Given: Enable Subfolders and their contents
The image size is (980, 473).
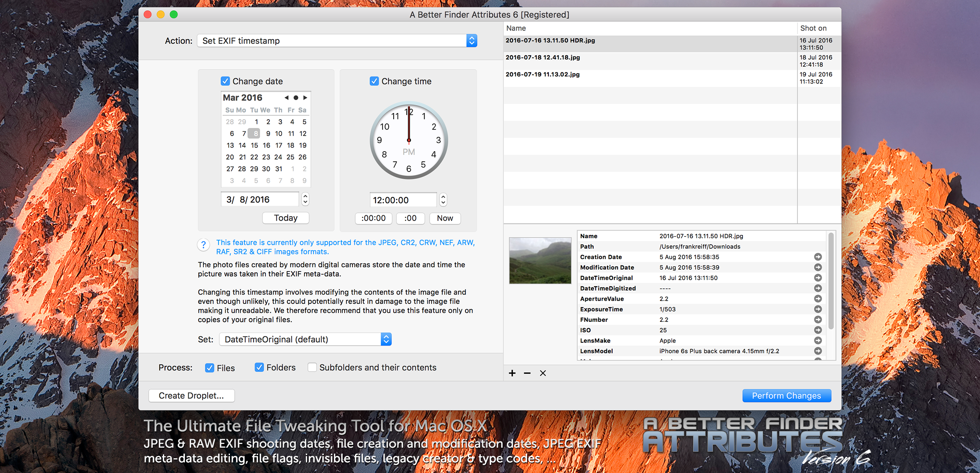Looking at the screenshot, I should pos(312,367).
